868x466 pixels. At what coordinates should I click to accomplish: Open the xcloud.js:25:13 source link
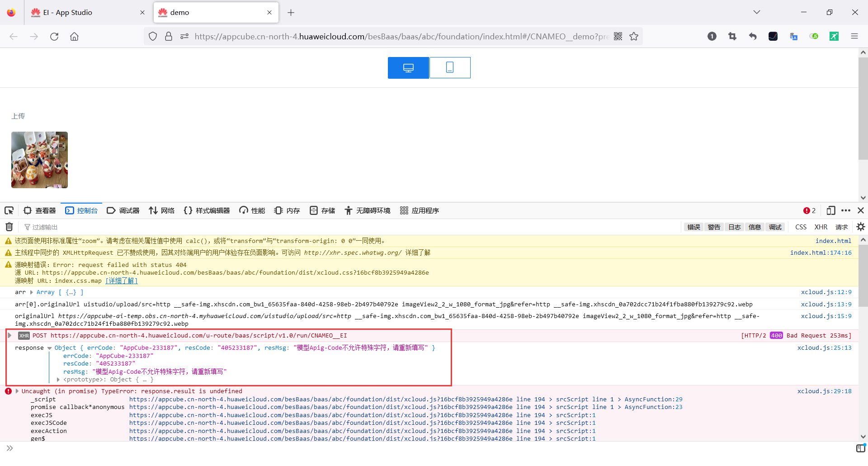(824, 347)
